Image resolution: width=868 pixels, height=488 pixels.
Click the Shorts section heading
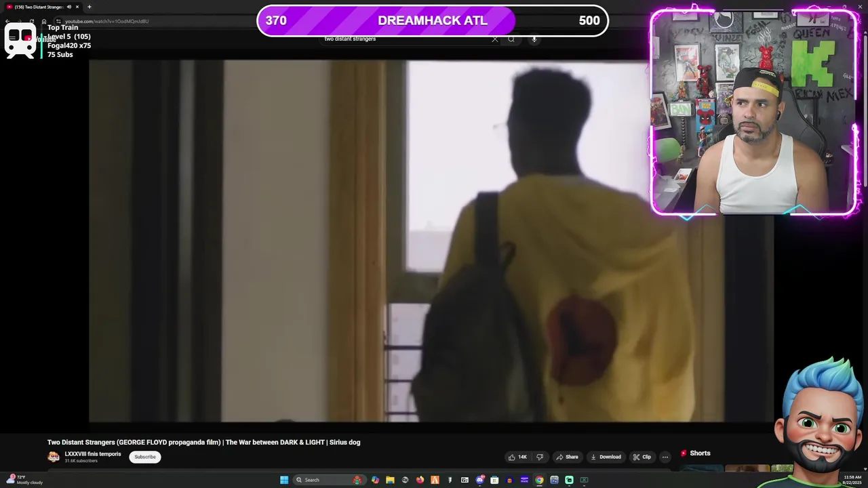(x=700, y=453)
